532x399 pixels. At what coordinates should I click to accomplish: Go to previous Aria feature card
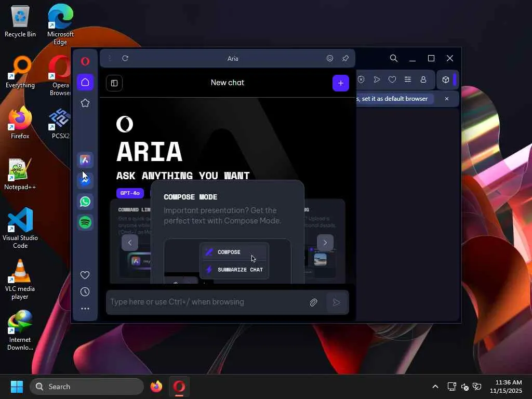coord(130,243)
